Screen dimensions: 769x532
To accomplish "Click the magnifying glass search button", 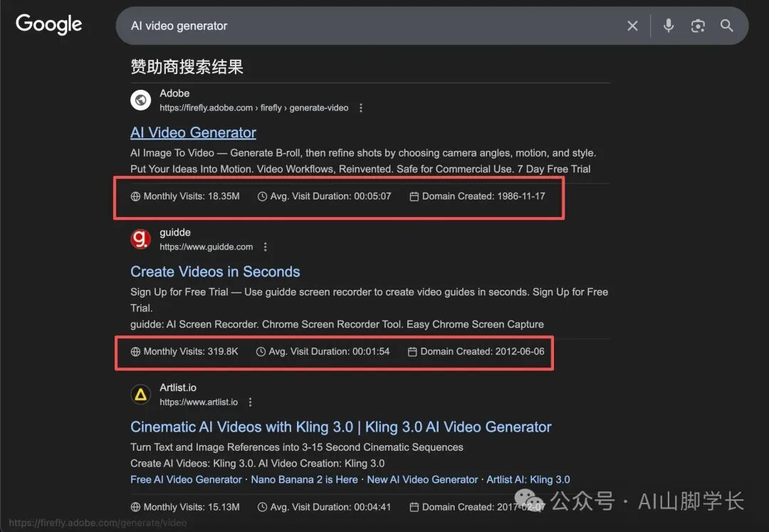I will coord(727,26).
